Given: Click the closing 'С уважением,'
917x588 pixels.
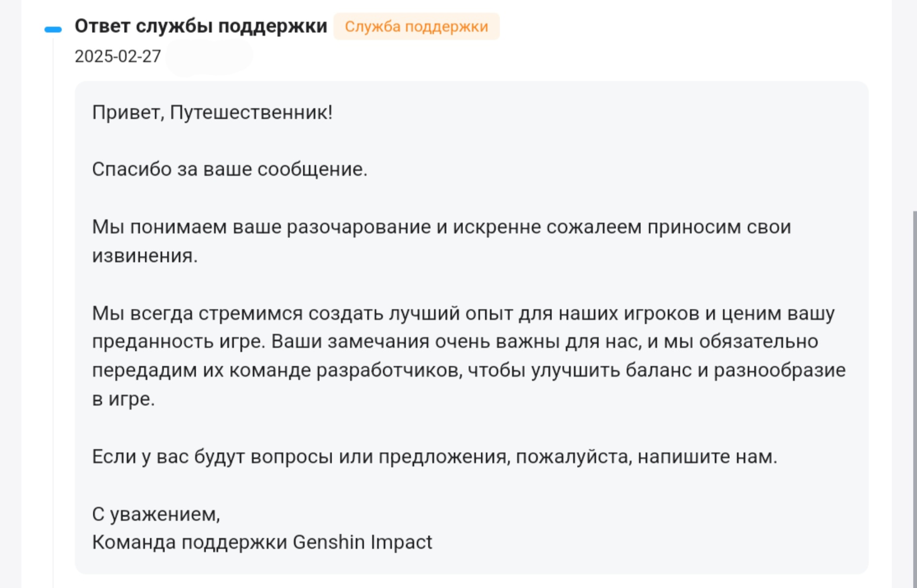Looking at the screenshot, I should coord(156,515).
